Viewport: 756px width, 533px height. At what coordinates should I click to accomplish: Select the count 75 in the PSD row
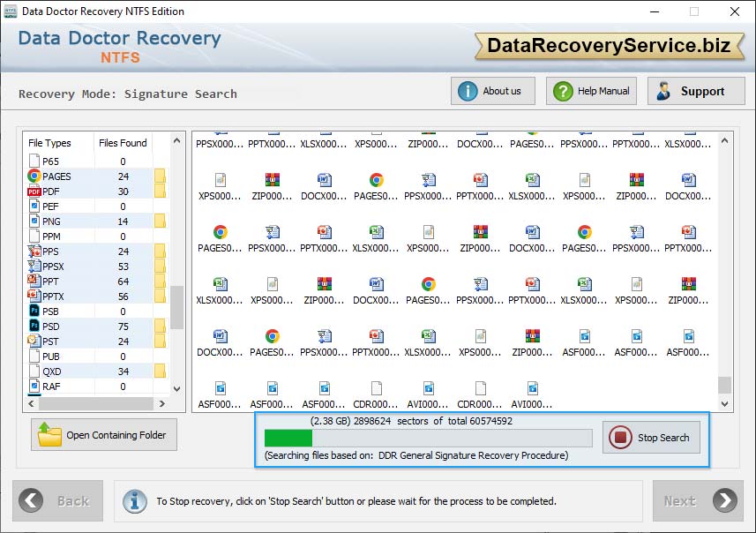(x=124, y=327)
